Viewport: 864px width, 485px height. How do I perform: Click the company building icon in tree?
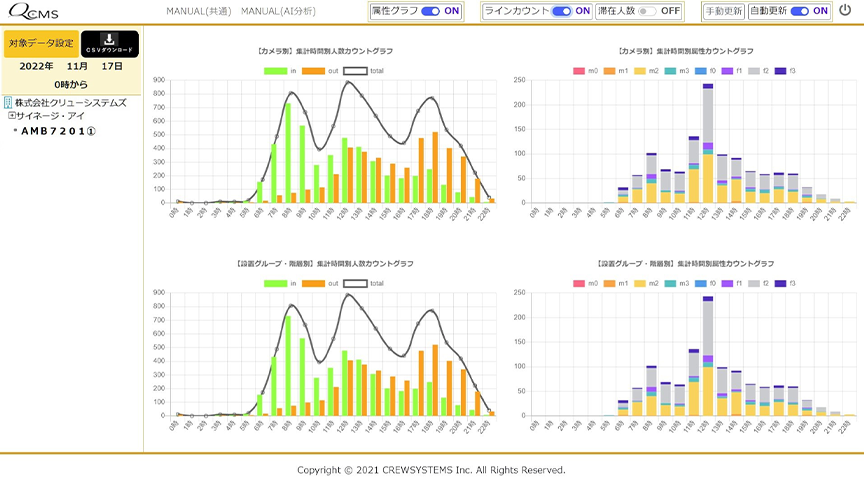9,102
